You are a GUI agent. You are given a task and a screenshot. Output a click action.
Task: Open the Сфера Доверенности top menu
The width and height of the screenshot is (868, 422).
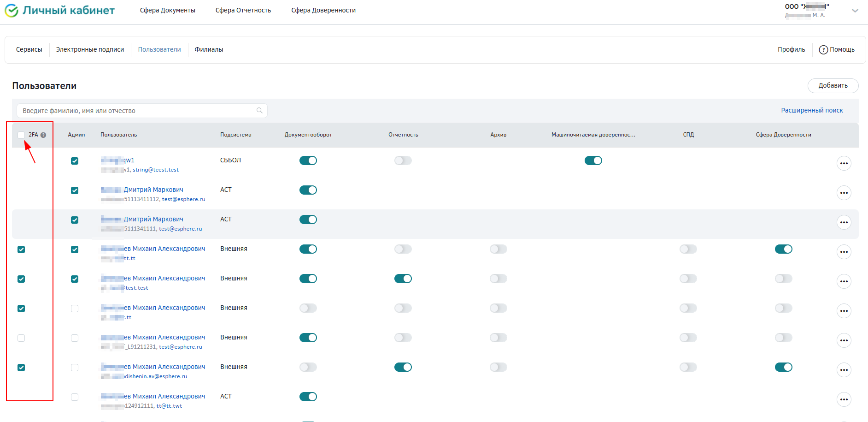click(323, 10)
